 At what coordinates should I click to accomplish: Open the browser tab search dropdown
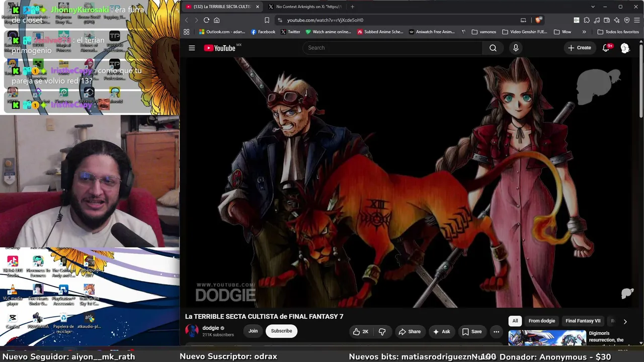click(593, 7)
